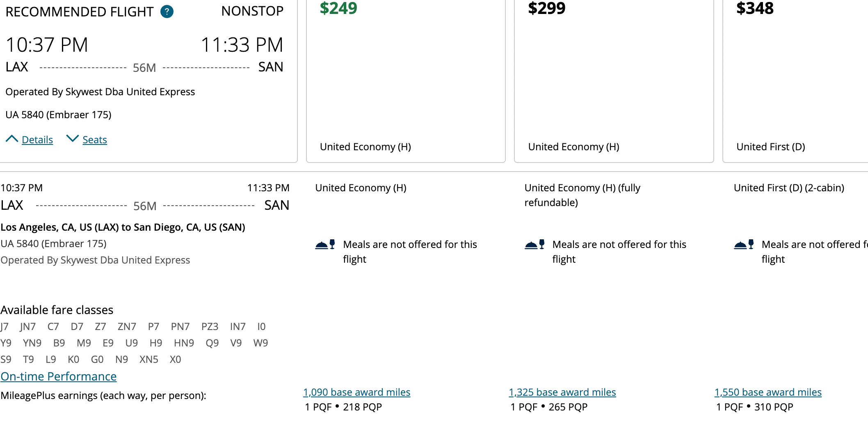Open the Recommended Flight help tooltip
This screenshot has width=868, height=431.
pos(167,11)
